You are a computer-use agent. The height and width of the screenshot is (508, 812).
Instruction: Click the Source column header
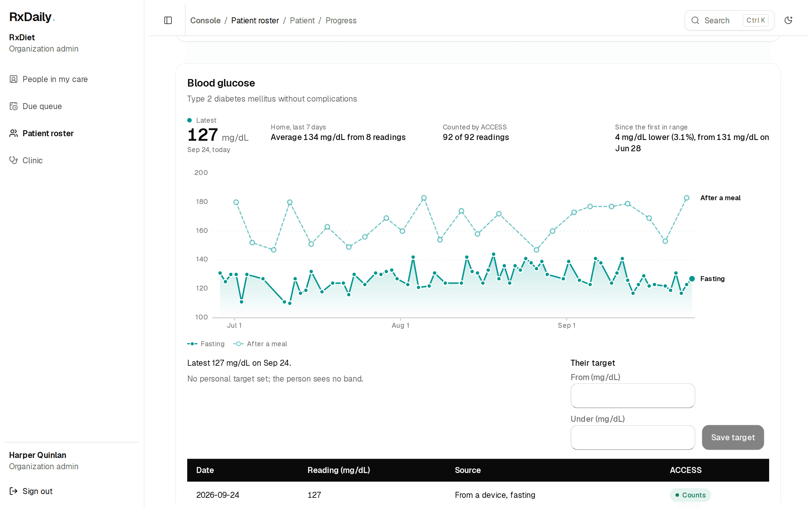coord(468,470)
